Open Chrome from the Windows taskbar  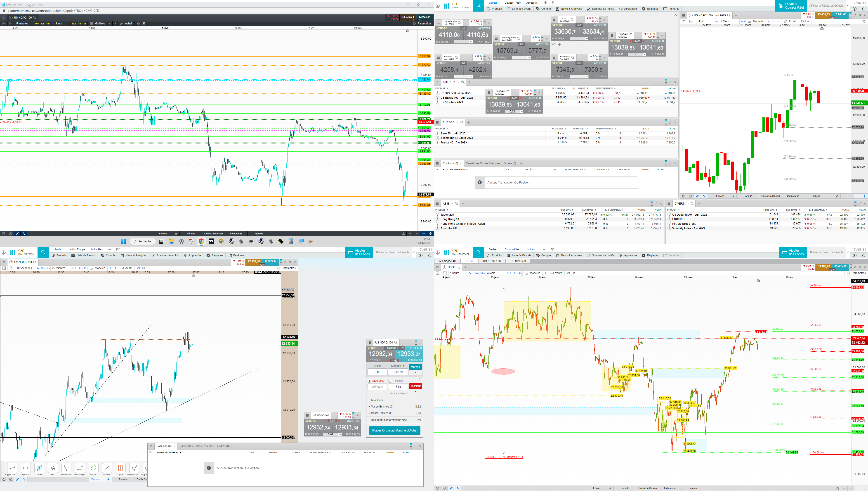pyautogui.click(x=201, y=241)
